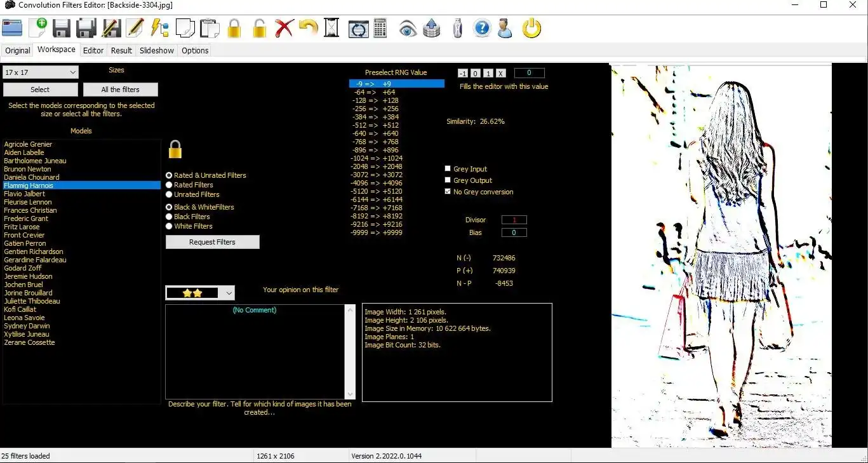The width and height of the screenshot is (868, 463).
Task: Click the closed padlock toolbar icon
Action: 234,29
